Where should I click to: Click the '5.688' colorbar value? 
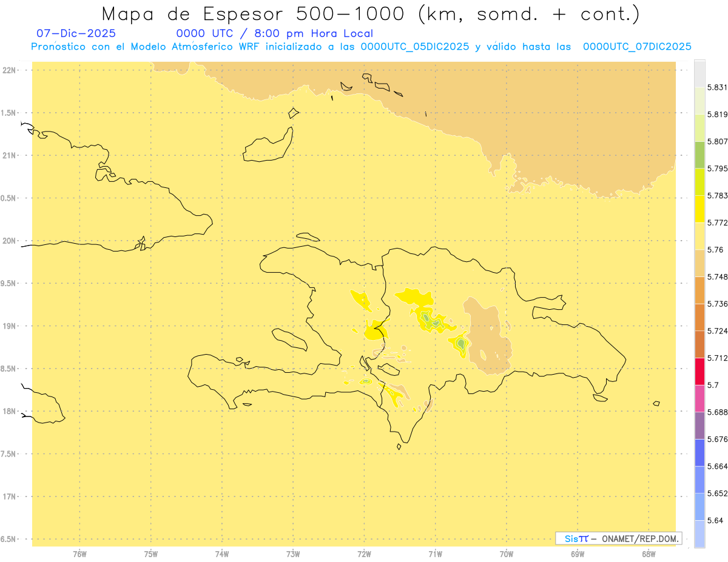point(718,412)
